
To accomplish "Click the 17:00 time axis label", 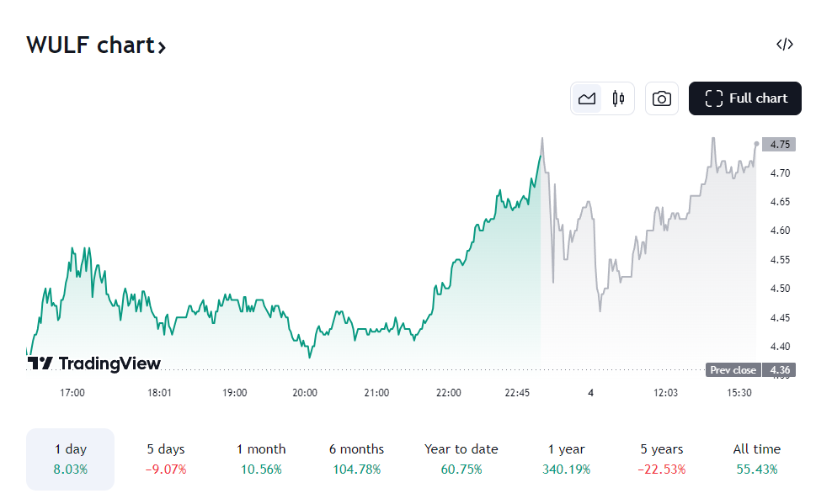I will [x=72, y=393].
